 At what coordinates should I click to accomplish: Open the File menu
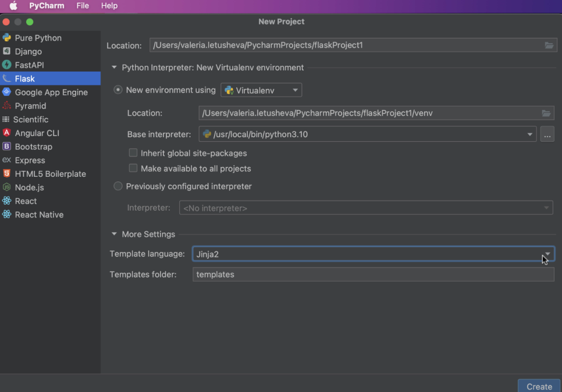coord(83,6)
